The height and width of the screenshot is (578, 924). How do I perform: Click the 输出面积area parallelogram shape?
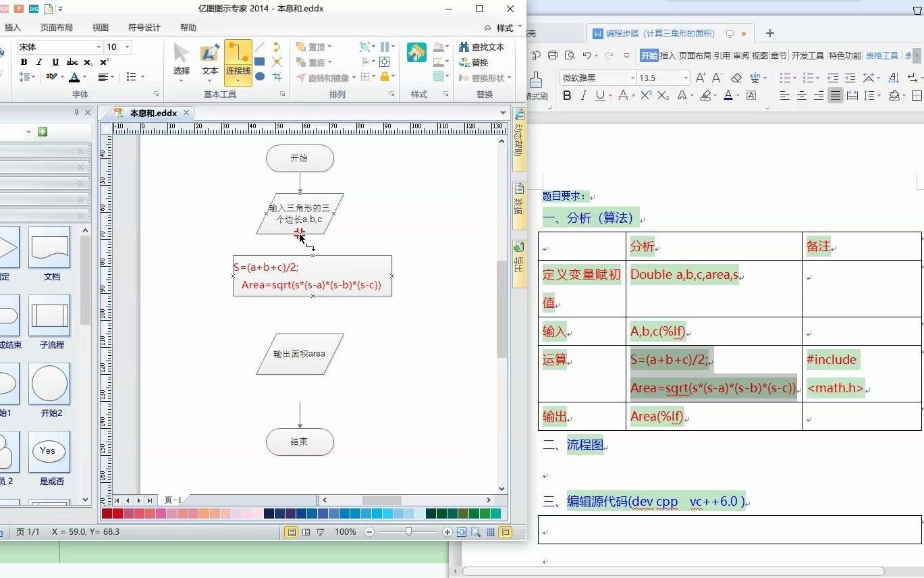click(x=300, y=354)
